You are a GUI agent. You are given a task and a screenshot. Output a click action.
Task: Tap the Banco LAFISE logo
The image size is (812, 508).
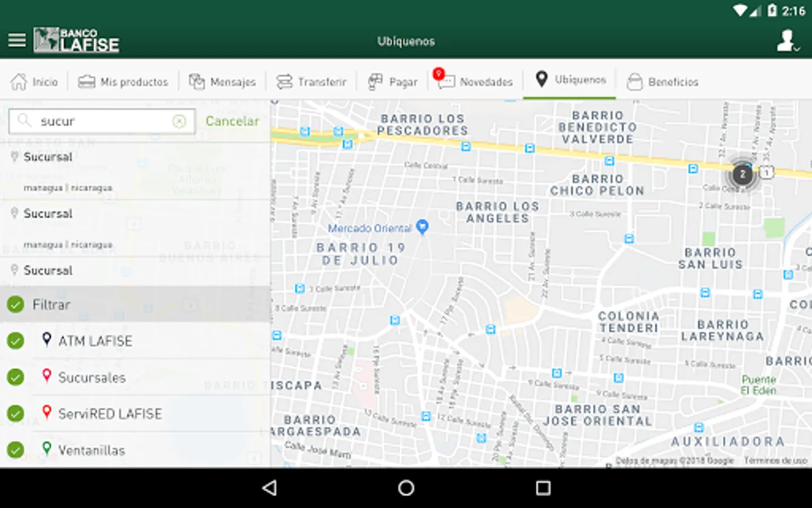tap(76, 41)
